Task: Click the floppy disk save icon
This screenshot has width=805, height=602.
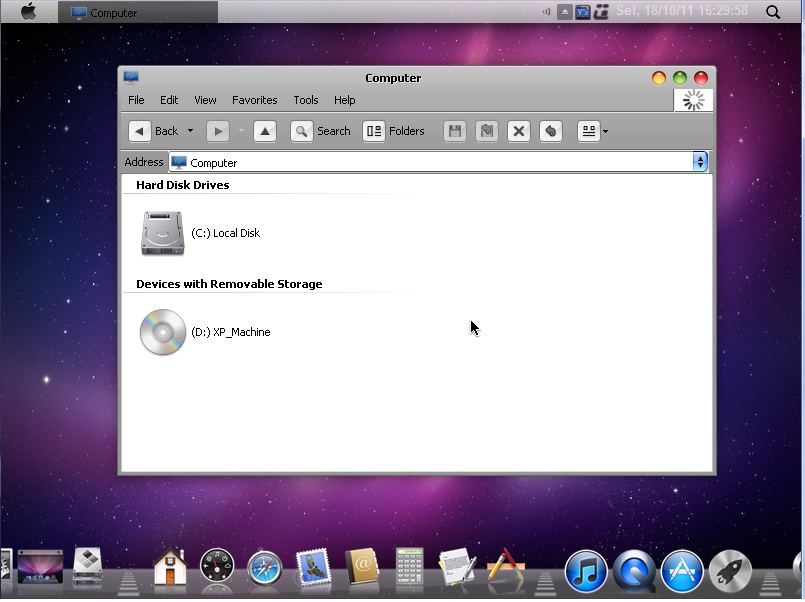Action: (455, 131)
